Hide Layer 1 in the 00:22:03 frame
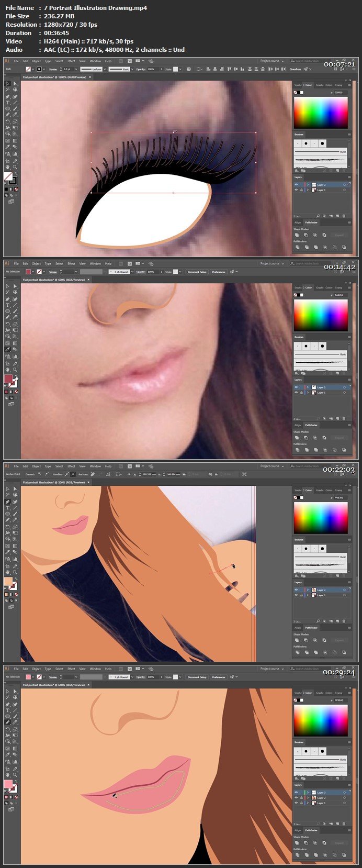Image resolution: width=362 pixels, height=868 pixels. 296,595
